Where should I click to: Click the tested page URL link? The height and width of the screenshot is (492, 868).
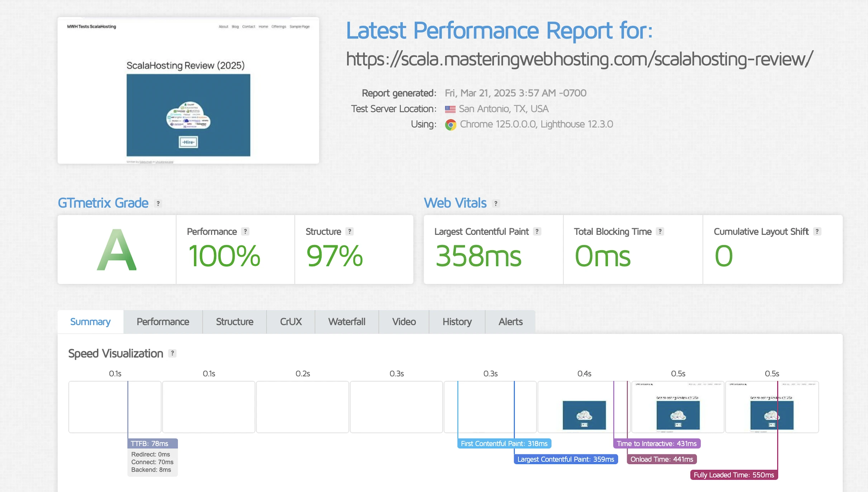pos(579,59)
